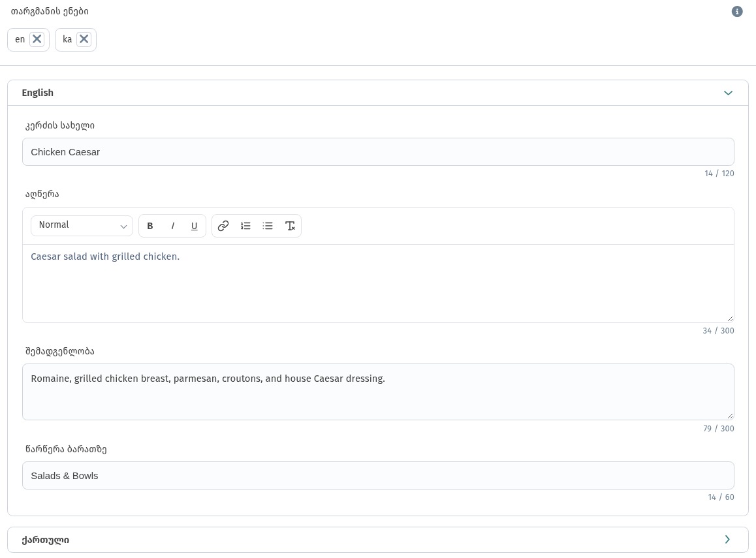Click the Chicken Caesar dish name field

click(378, 152)
